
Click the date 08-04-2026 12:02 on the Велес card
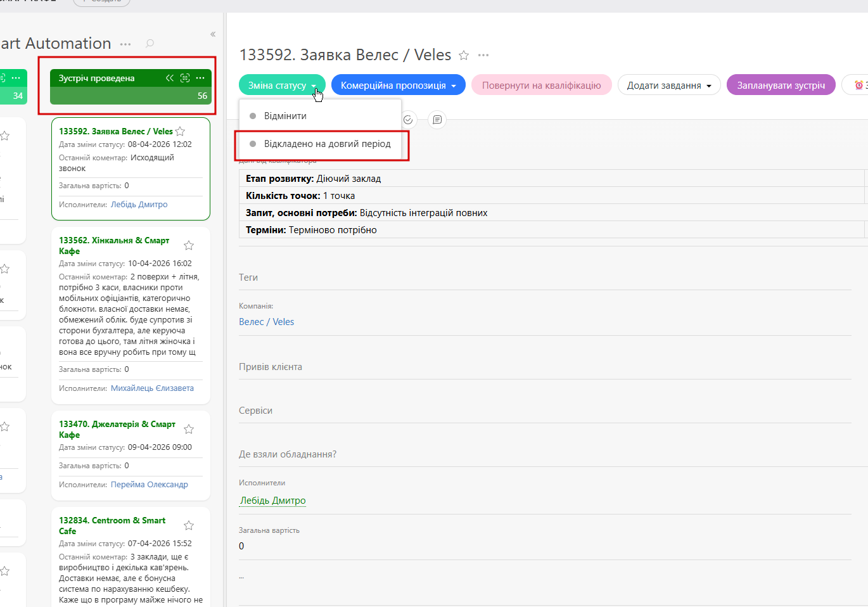[160, 144]
